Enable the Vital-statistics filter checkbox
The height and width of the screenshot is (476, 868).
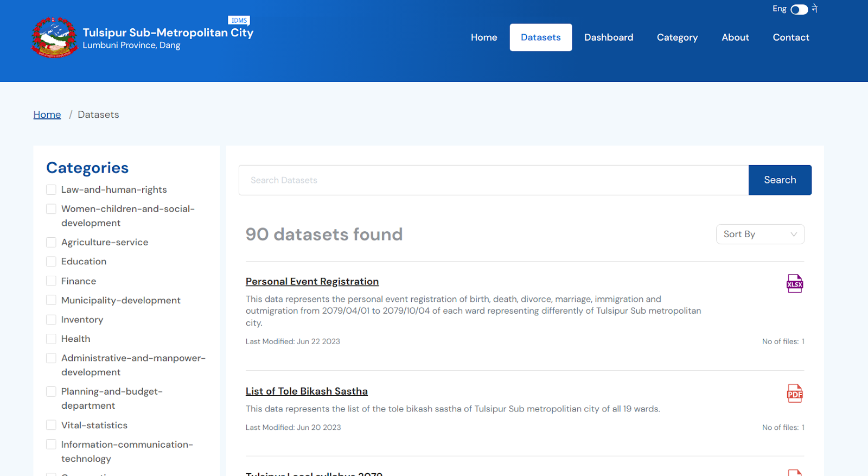51,425
